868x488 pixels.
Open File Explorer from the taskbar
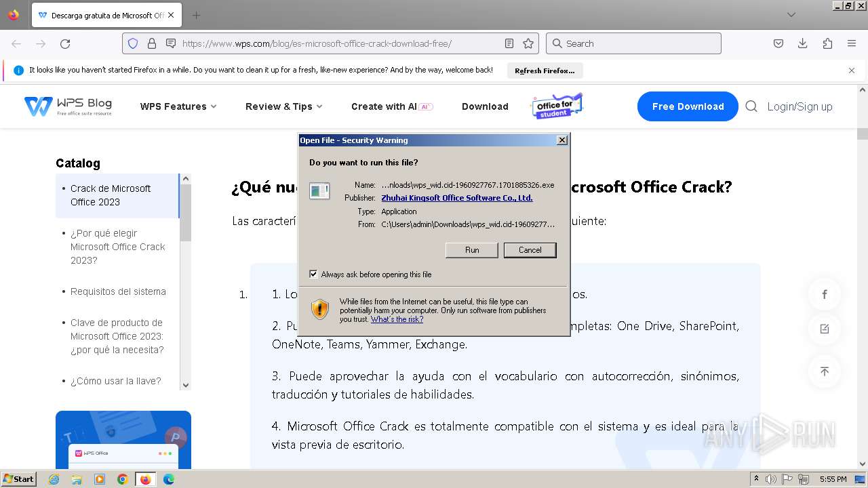[x=77, y=479]
